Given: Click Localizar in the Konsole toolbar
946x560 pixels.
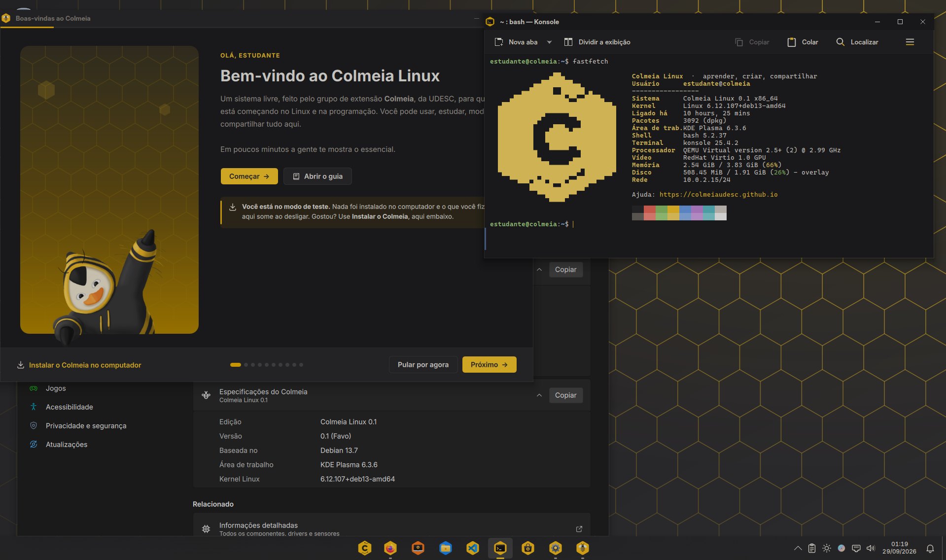Looking at the screenshot, I should click(x=857, y=42).
